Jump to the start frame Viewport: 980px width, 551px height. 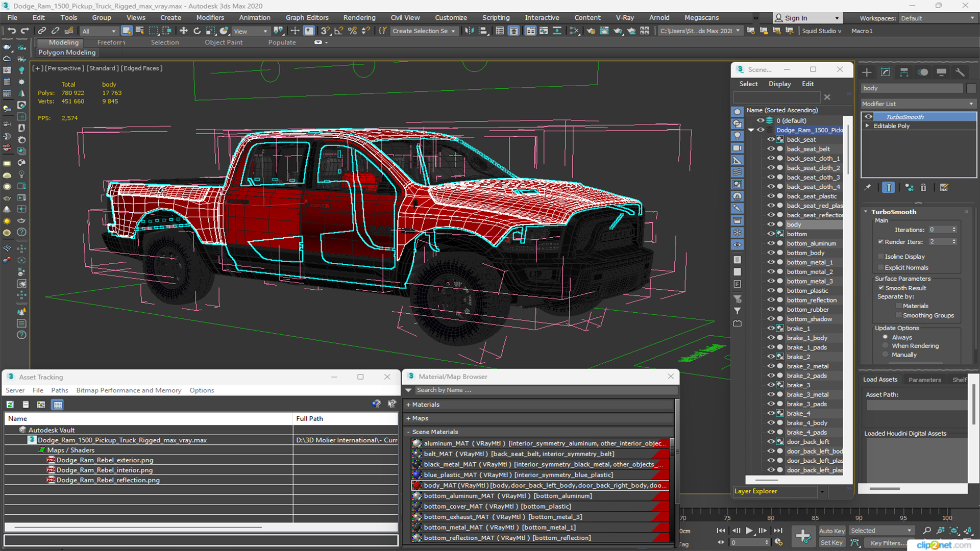pos(721,531)
